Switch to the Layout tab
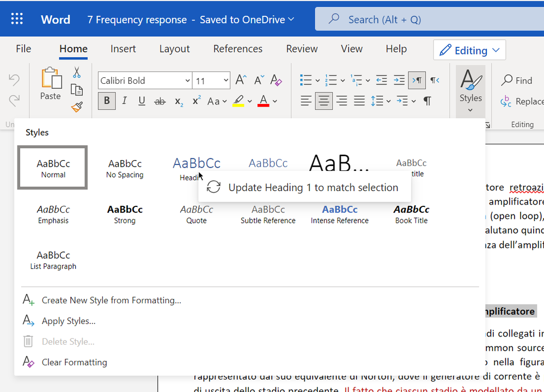This screenshot has width=544, height=392. tap(174, 49)
